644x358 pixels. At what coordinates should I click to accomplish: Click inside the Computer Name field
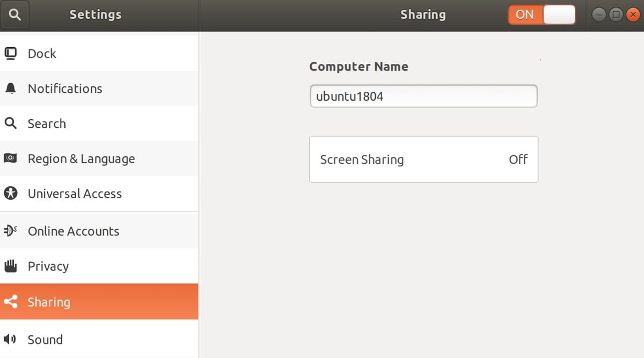(423, 96)
